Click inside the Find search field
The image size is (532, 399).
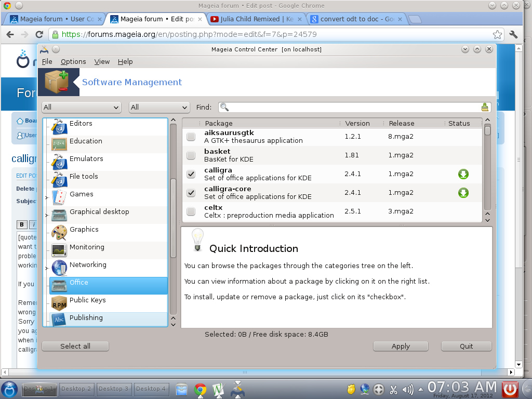(354, 107)
